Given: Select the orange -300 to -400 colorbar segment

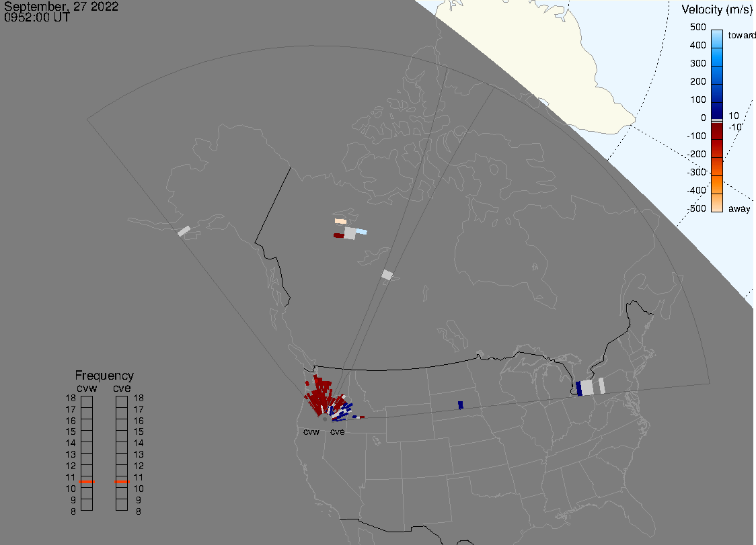Looking at the screenshot, I should [717, 185].
